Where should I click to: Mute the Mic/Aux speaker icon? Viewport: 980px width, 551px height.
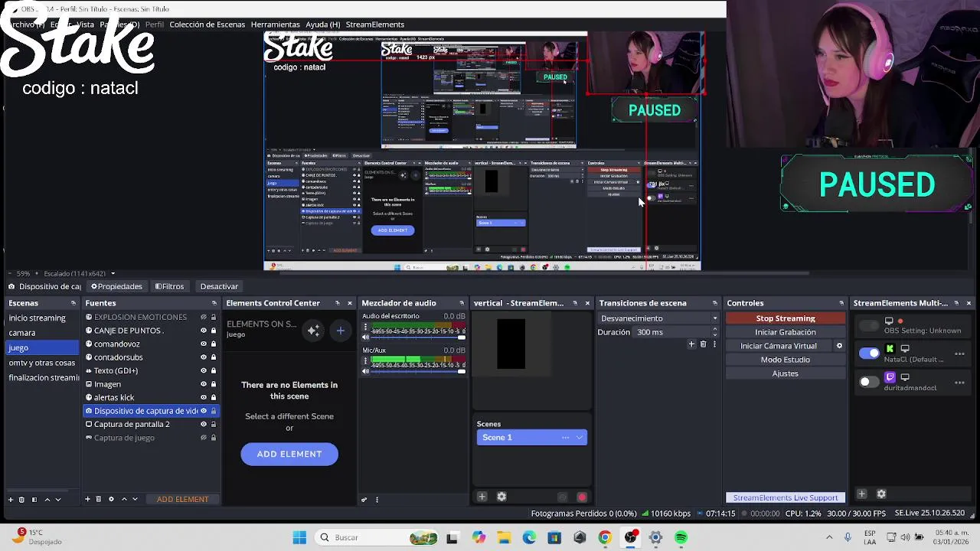tap(365, 371)
